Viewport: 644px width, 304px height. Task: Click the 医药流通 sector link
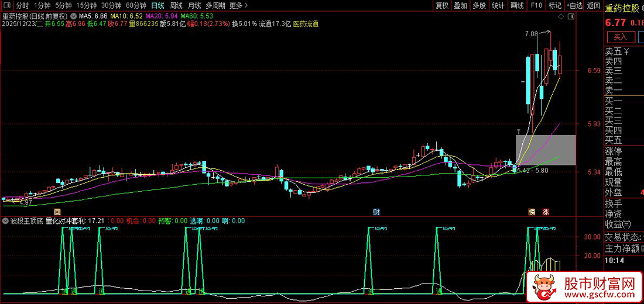click(x=306, y=24)
